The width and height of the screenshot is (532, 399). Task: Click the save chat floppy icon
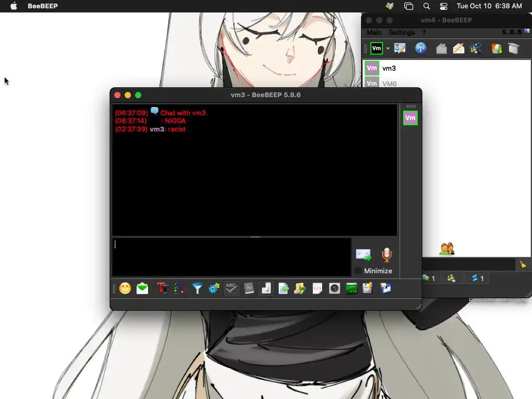click(368, 288)
